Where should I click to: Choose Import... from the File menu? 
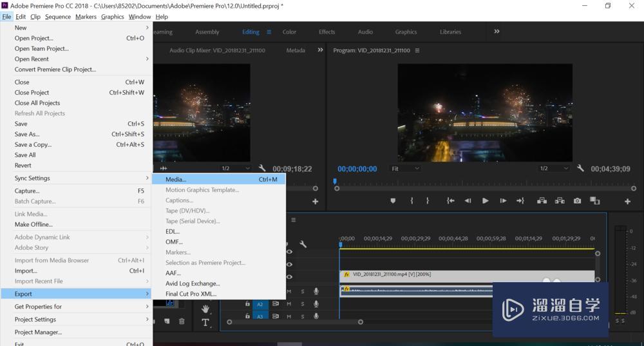[x=77, y=271]
